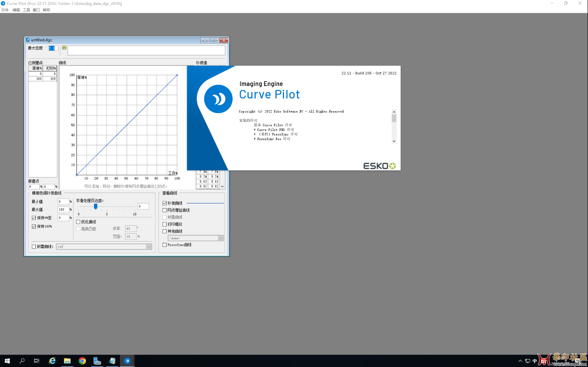The height and width of the screenshot is (367, 588).
Task: Open the server manager taskbar icon
Action: pyautogui.click(x=97, y=361)
